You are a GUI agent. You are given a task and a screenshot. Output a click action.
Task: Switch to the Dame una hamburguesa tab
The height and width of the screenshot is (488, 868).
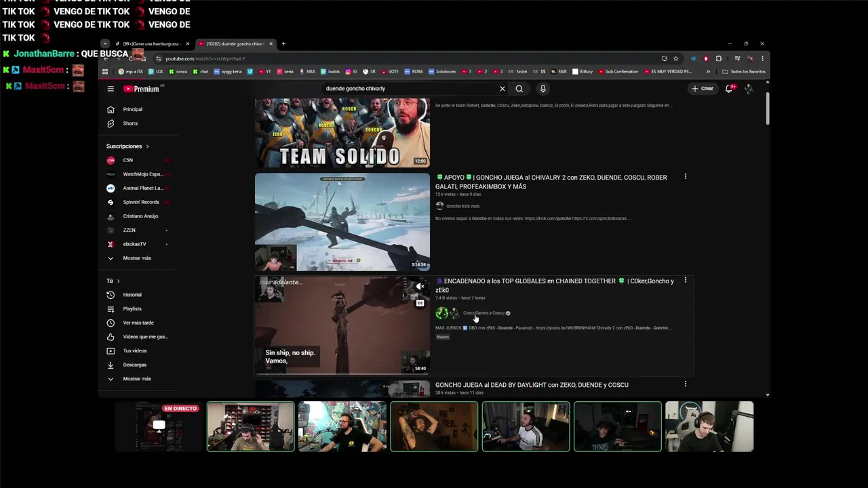tap(151, 44)
